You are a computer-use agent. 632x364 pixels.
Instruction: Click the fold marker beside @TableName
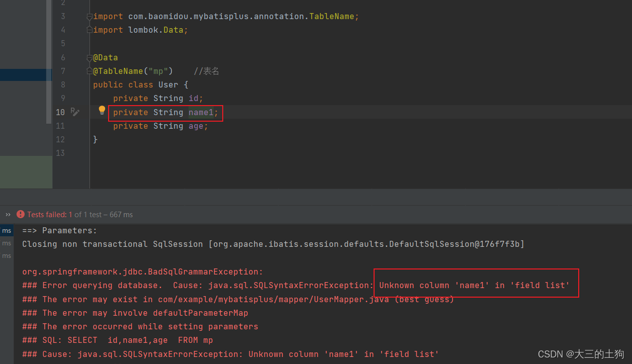pos(89,71)
